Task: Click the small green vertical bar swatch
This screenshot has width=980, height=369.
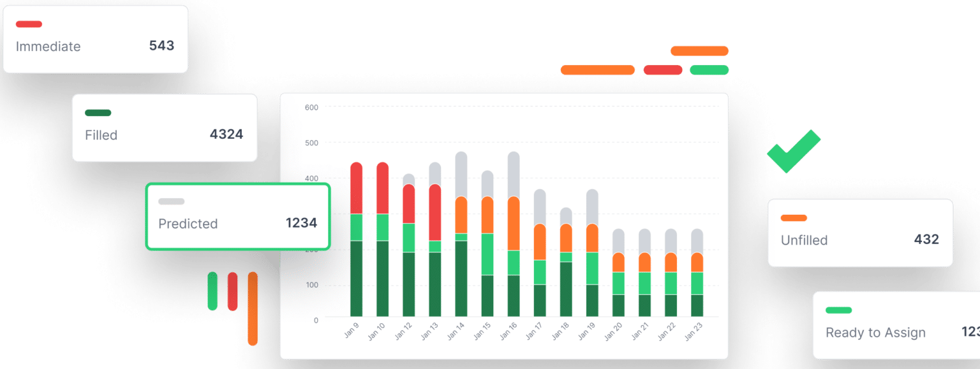Action: click(x=212, y=290)
